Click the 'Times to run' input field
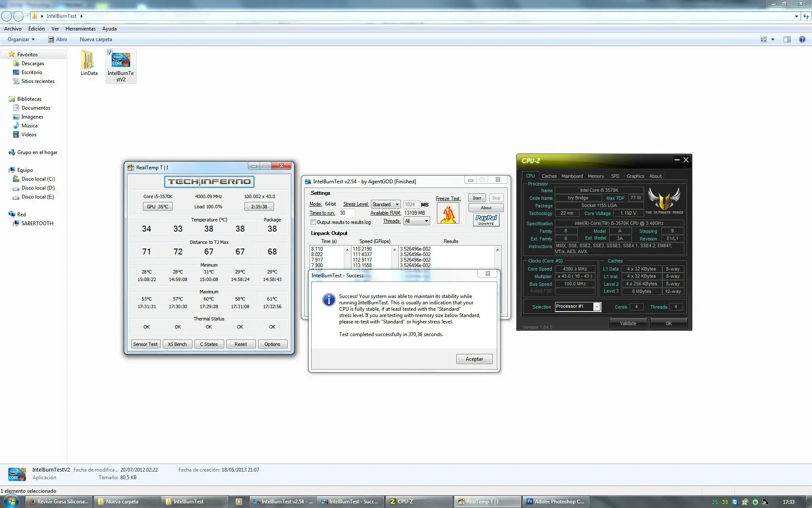Image resolution: width=812 pixels, height=508 pixels. (347, 213)
